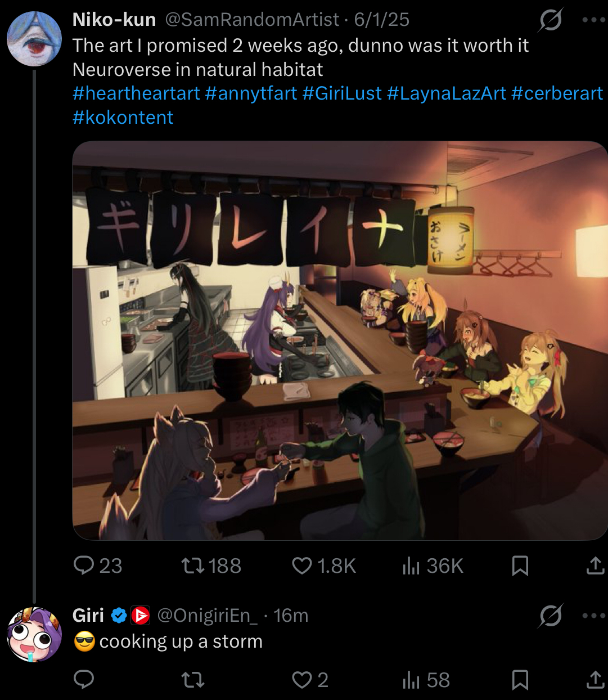
Task: Reply to Niko-kun's art post
Action: pyautogui.click(x=84, y=565)
